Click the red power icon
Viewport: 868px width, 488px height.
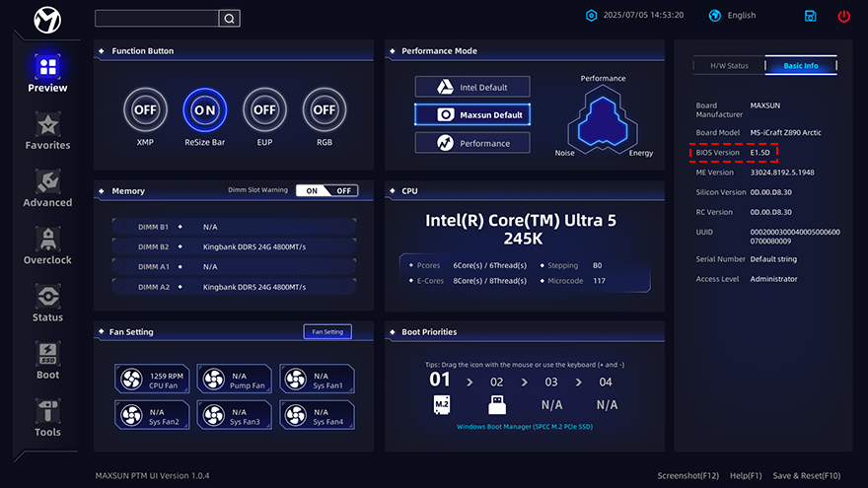click(843, 16)
